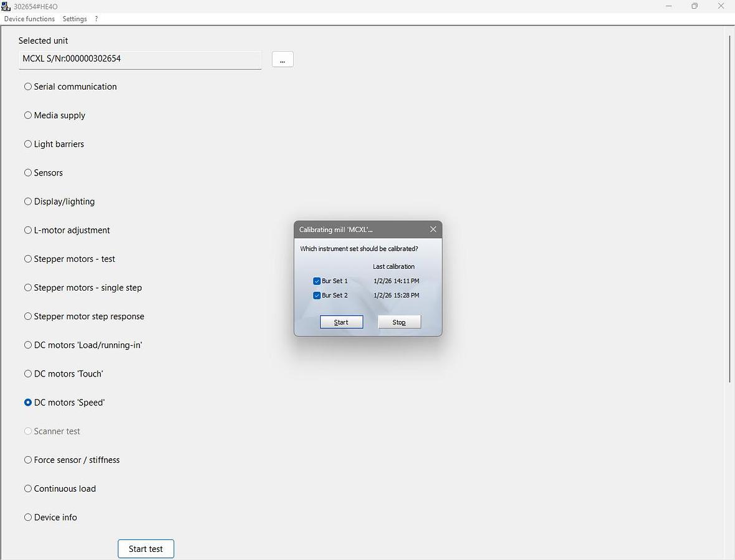Choose the Light barriers radio button
The image size is (735, 560).
click(x=28, y=144)
